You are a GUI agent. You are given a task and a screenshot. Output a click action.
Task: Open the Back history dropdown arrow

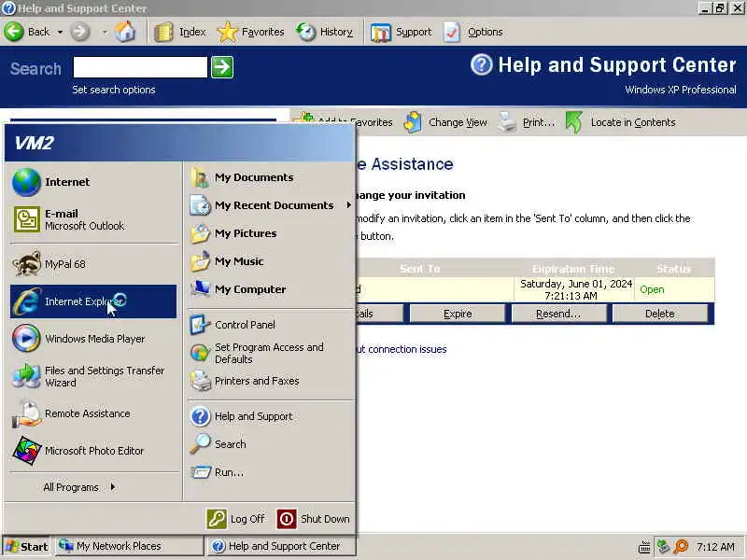point(60,33)
